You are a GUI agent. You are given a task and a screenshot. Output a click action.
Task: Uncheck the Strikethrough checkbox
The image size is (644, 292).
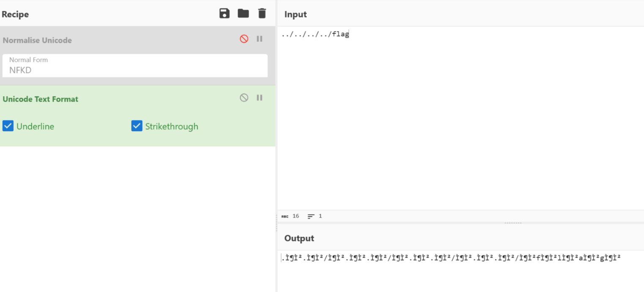pos(136,126)
